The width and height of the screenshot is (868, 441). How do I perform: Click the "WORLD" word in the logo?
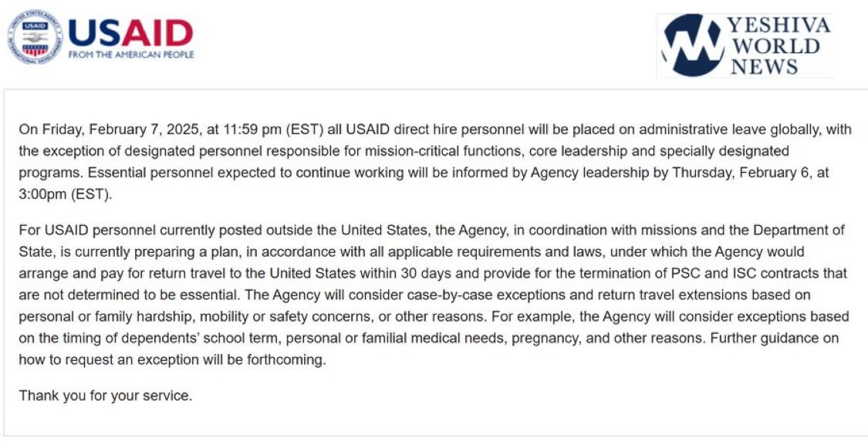[x=775, y=46]
